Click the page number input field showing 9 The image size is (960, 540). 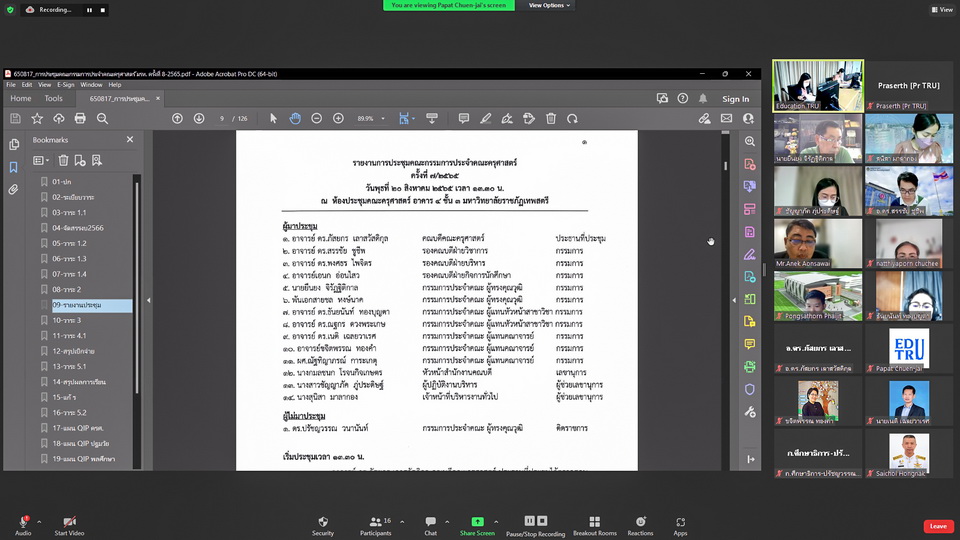[222, 119]
